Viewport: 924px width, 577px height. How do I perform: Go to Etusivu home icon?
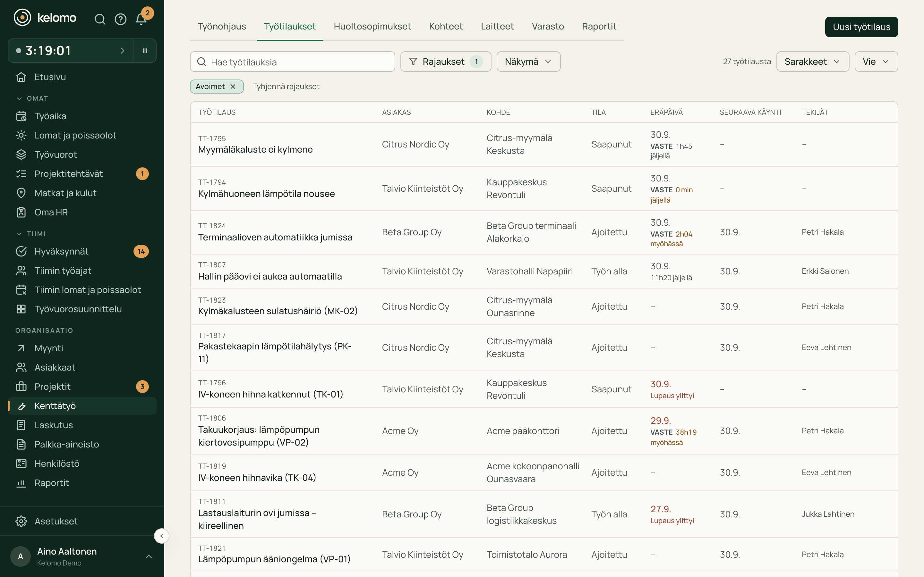tap(21, 77)
